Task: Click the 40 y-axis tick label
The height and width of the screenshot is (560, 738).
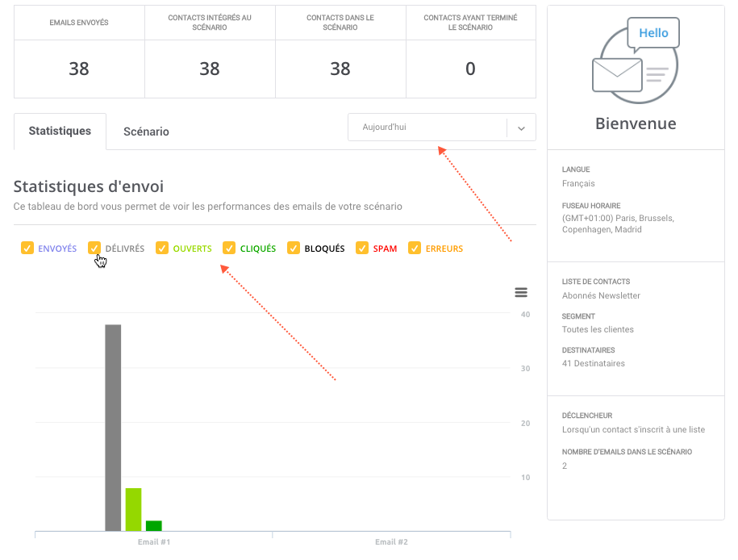Action: click(525, 314)
